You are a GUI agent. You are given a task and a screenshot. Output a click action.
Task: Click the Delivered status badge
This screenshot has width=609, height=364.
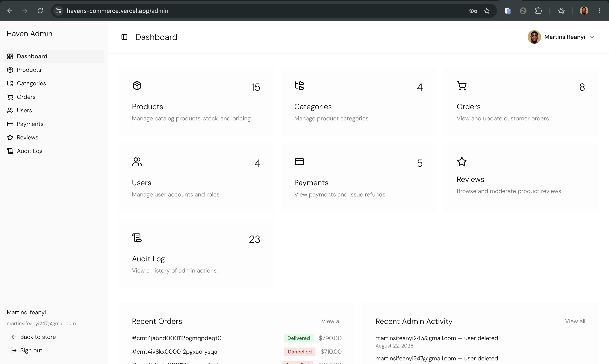point(299,338)
